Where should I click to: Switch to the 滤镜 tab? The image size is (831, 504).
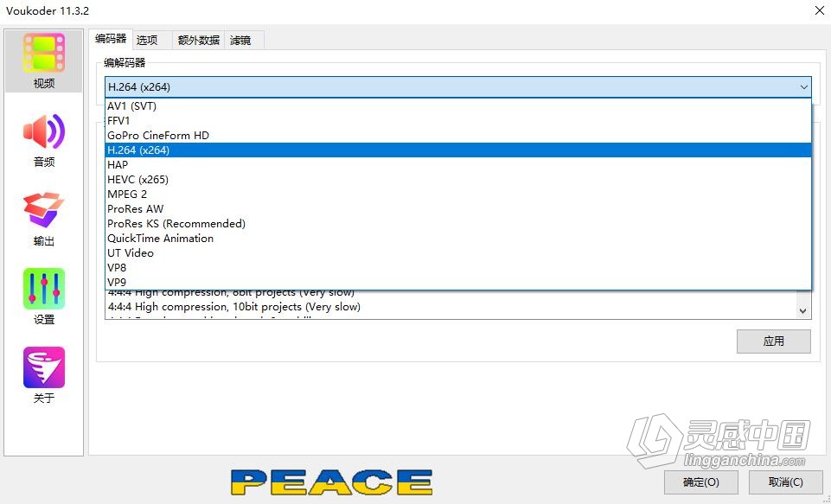245,41
